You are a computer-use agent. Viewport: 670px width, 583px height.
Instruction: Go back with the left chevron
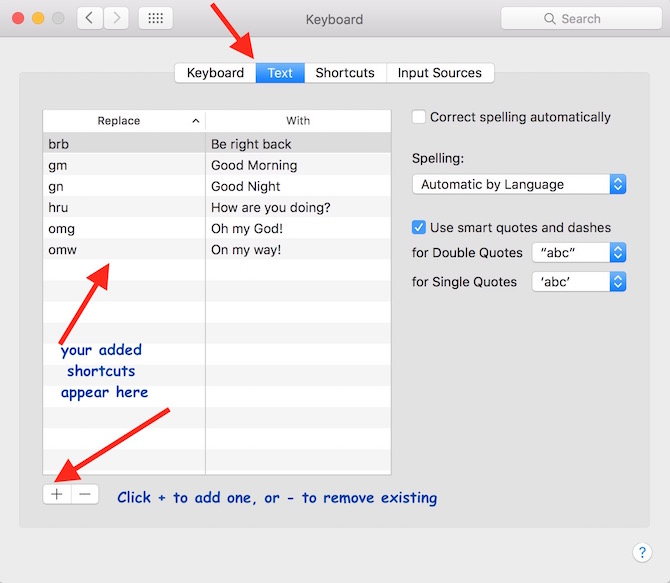90,18
